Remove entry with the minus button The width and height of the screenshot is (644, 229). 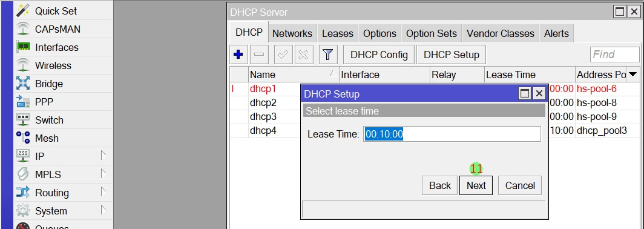(x=259, y=55)
